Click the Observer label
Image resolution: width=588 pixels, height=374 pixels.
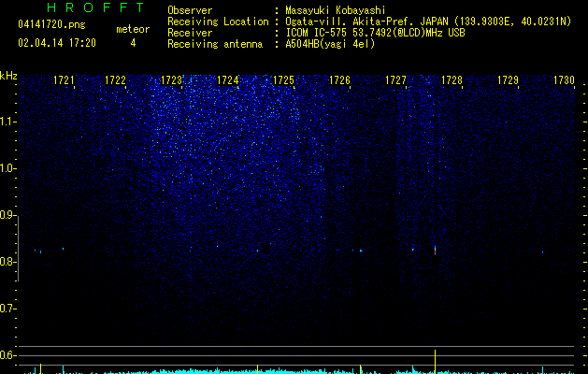(190, 10)
